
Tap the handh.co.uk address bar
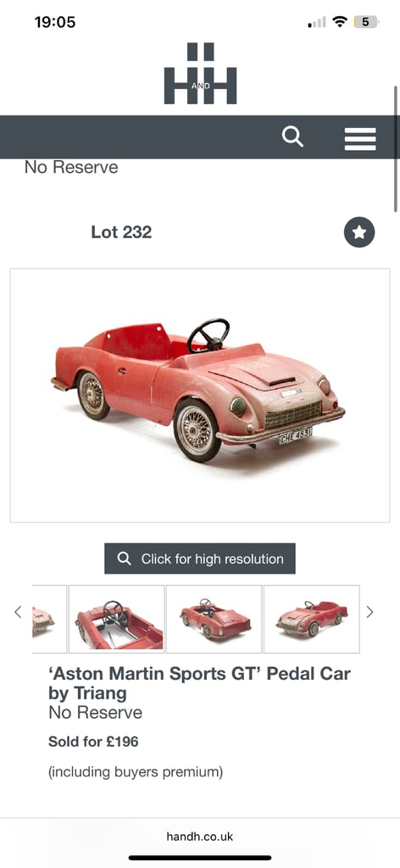click(200, 837)
